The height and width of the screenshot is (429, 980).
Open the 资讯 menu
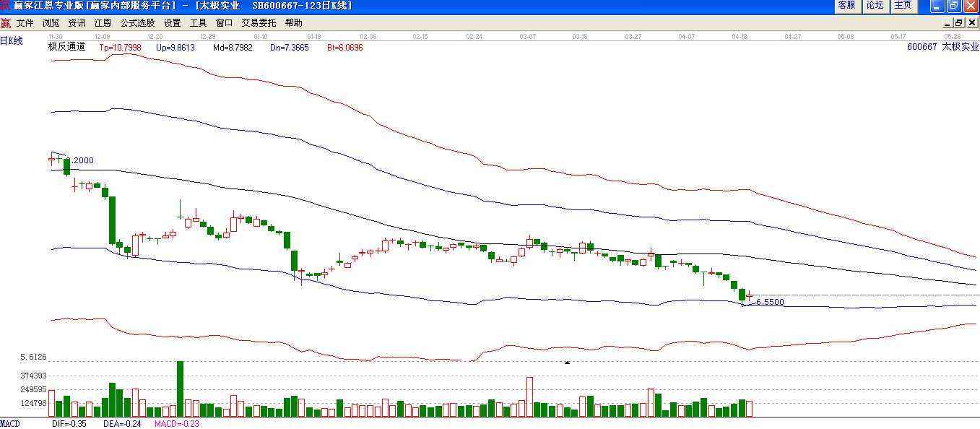coord(77,23)
